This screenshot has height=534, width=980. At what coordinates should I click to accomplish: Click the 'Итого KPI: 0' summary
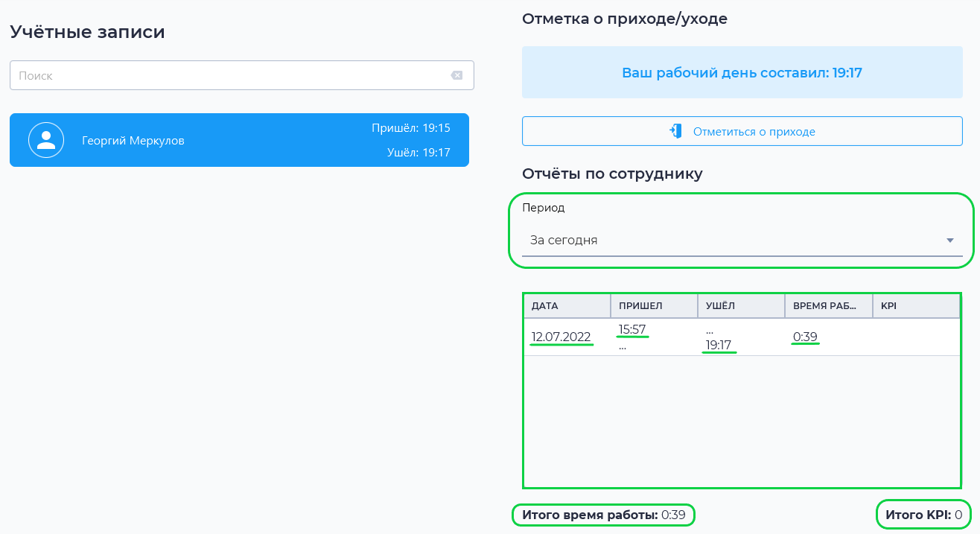(x=923, y=515)
